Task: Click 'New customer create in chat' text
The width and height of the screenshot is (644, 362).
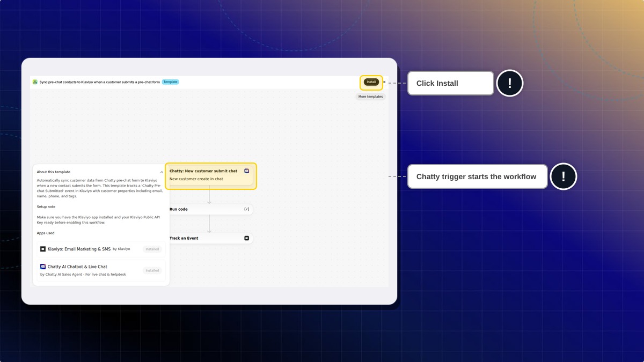Action: (x=196, y=179)
